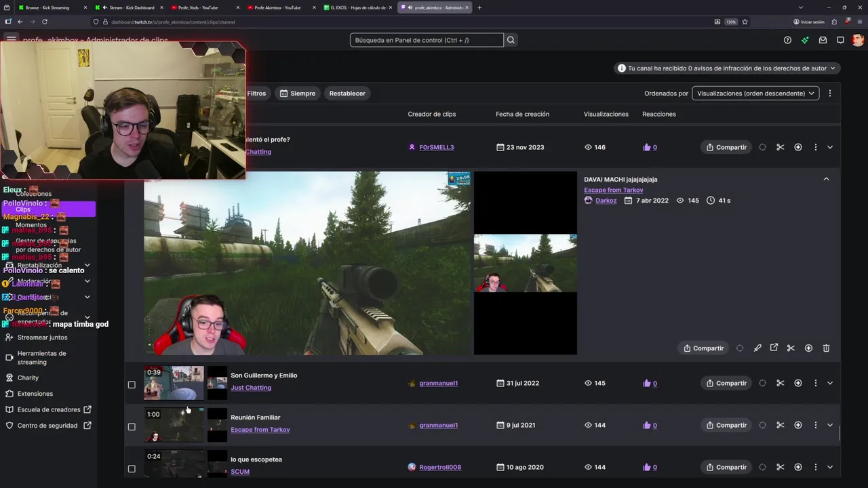Open the Visualizaciones sort order dropdown
This screenshot has width=868, height=488.
click(755, 93)
